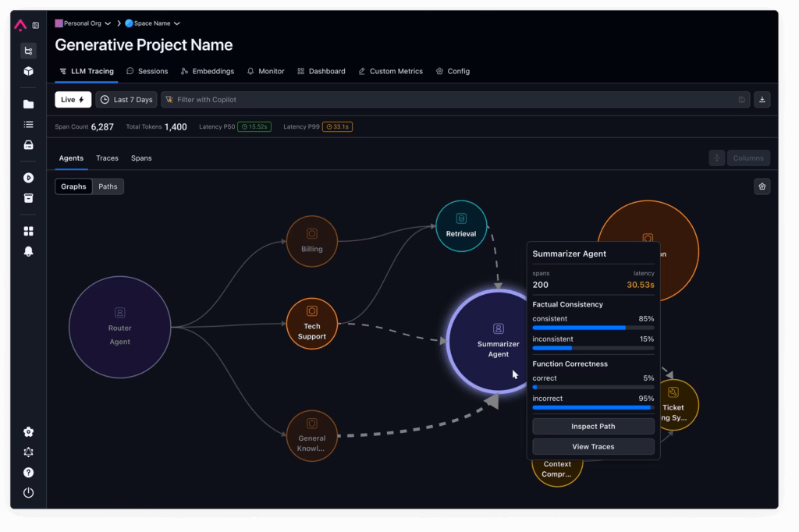The height and width of the screenshot is (532, 799).
Task: Click the Arize logo icon
Action: tap(20, 25)
